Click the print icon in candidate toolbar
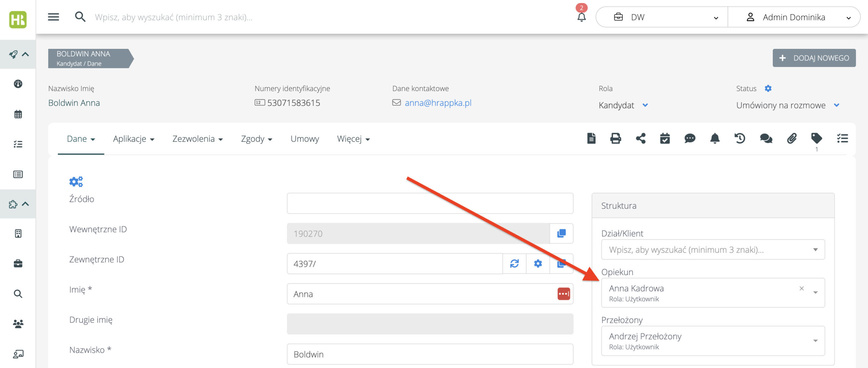The image size is (868, 368). click(615, 139)
